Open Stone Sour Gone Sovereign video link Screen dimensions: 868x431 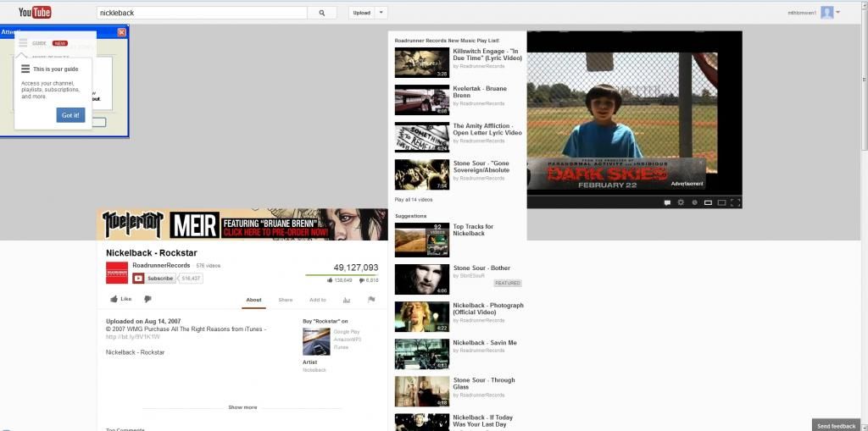(481, 167)
